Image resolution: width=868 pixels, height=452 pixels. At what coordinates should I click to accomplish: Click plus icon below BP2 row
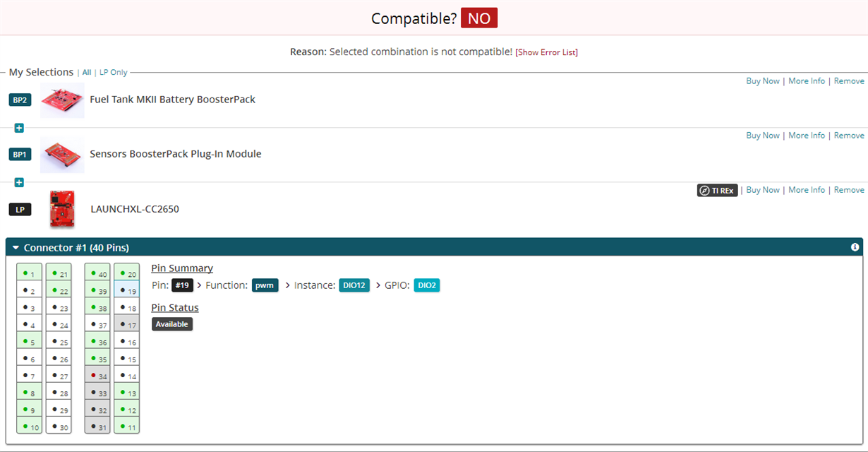[x=19, y=128]
